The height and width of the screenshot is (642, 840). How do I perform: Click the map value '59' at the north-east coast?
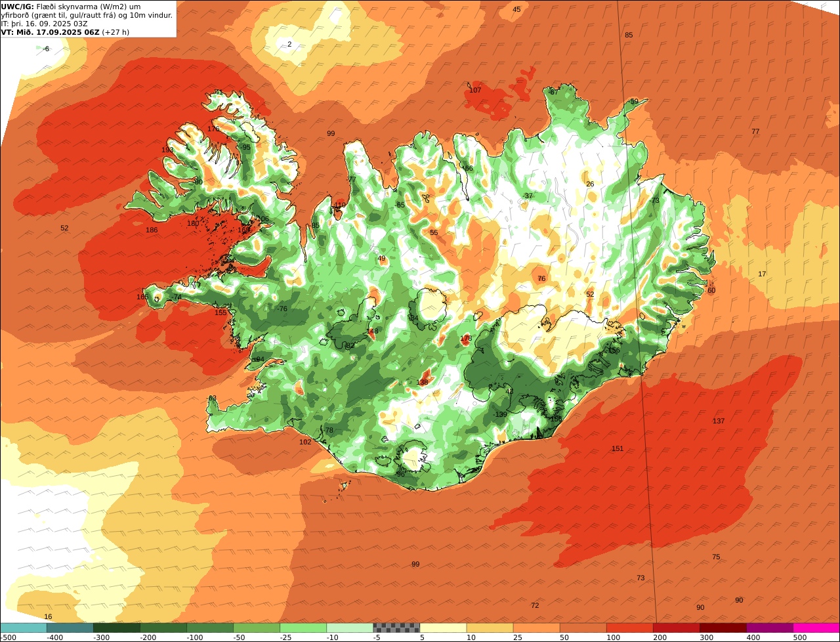coord(634,101)
